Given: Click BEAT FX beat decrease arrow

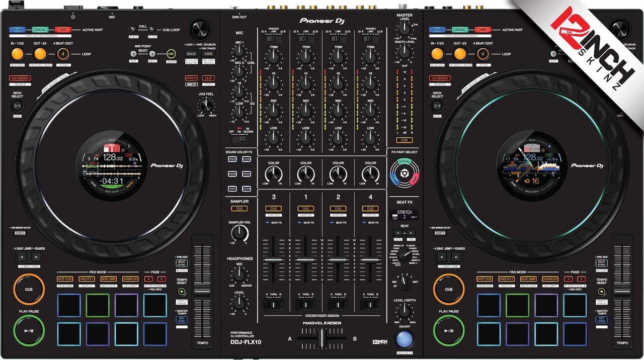Looking at the screenshot, I should (397, 233).
